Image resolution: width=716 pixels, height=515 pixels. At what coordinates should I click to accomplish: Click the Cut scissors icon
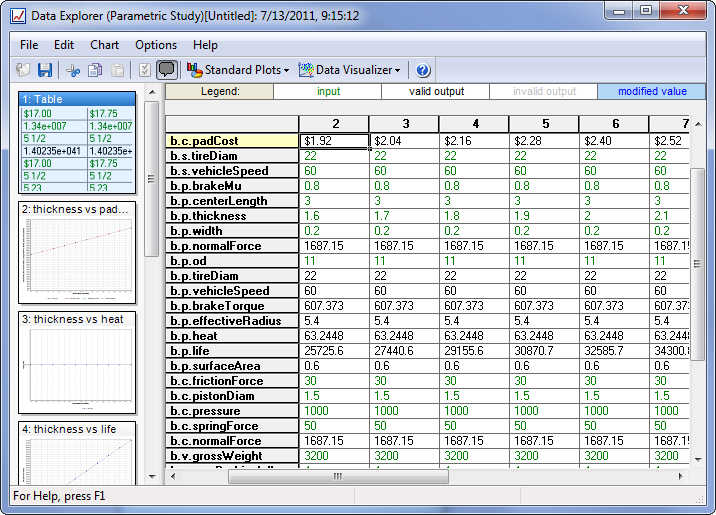[73, 70]
